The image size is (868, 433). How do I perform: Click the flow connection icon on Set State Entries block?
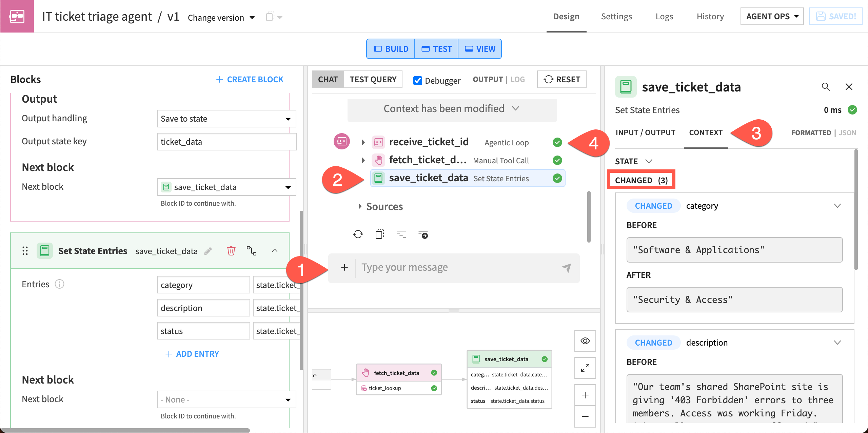point(252,251)
